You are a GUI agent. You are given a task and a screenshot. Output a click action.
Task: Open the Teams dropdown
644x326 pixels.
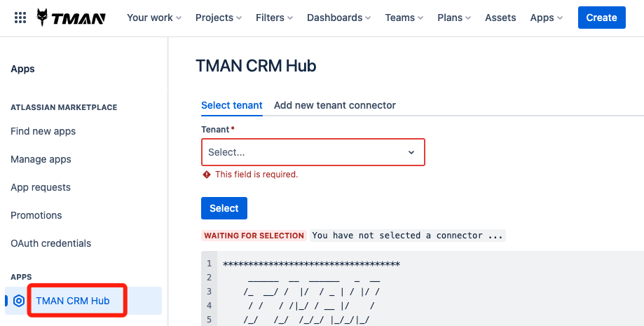click(x=404, y=18)
